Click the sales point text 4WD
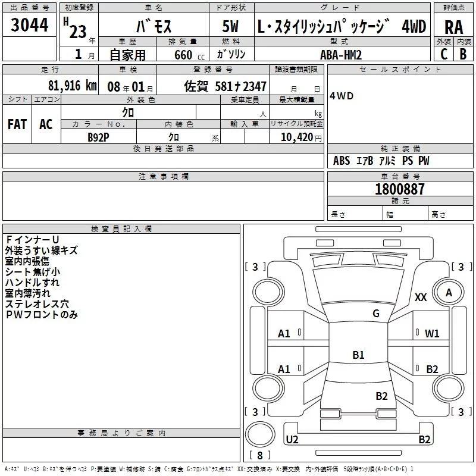This screenshot has width=476, height=476. pos(342,96)
